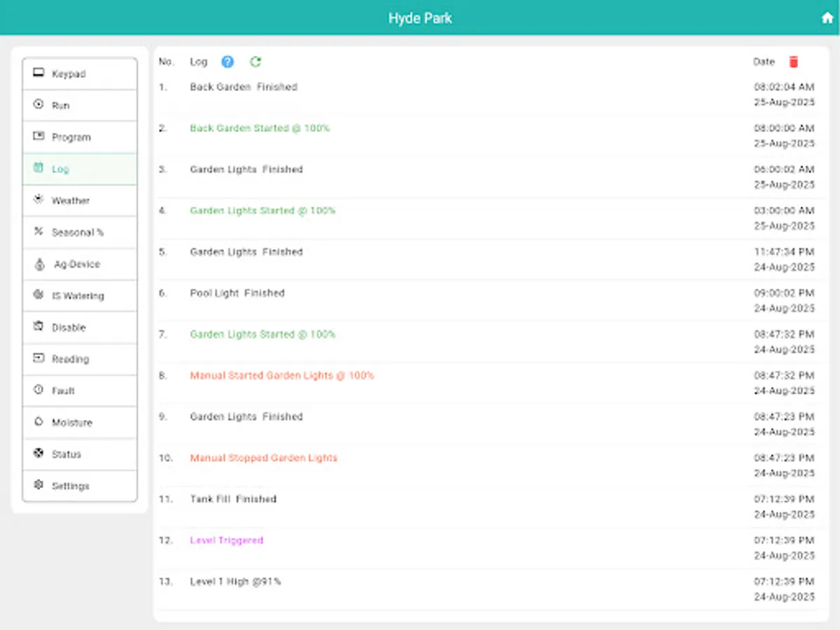
Task: Open the Seasonal % icon
Action: (38, 232)
